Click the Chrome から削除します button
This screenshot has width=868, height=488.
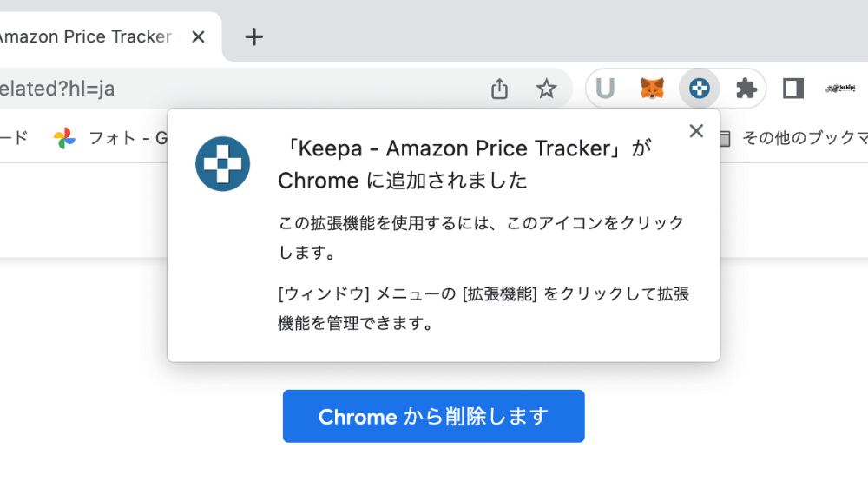click(433, 416)
